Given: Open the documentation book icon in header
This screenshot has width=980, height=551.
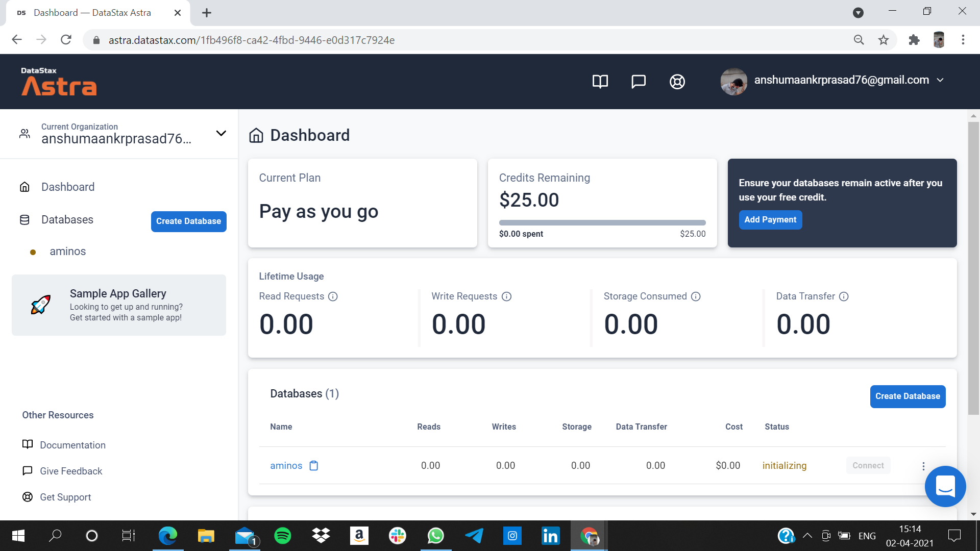Looking at the screenshot, I should tap(600, 82).
